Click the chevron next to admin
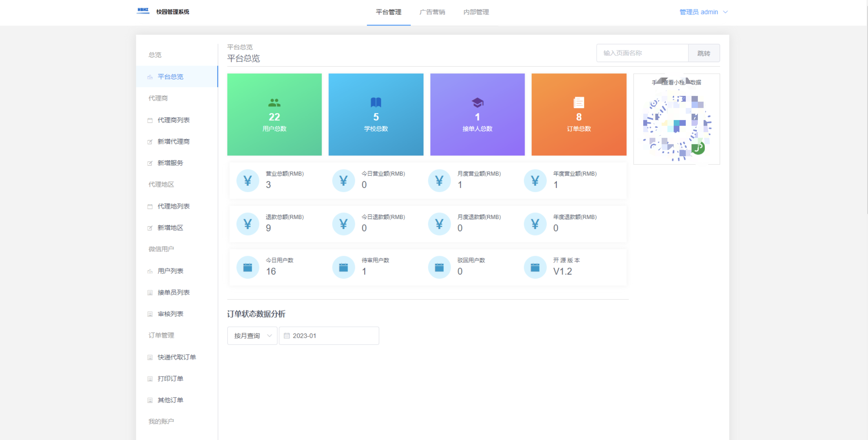Image resolution: width=868 pixels, height=440 pixels. tap(725, 12)
